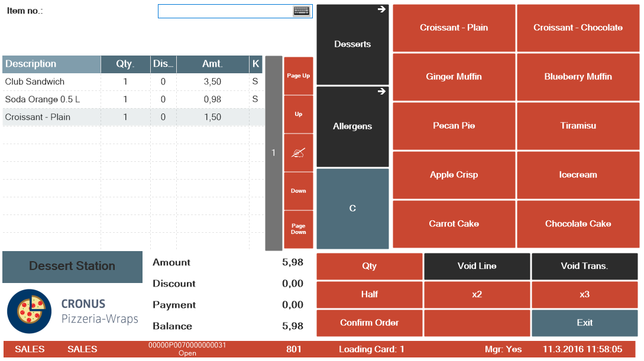644x361 pixels.
Task: Expand the Desserts category menu
Action: [x=352, y=44]
